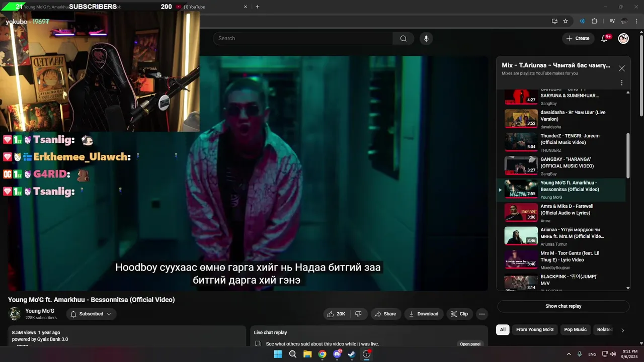Open Chrome three-dot menu
Screen dimensions: 644x362
coord(637,21)
